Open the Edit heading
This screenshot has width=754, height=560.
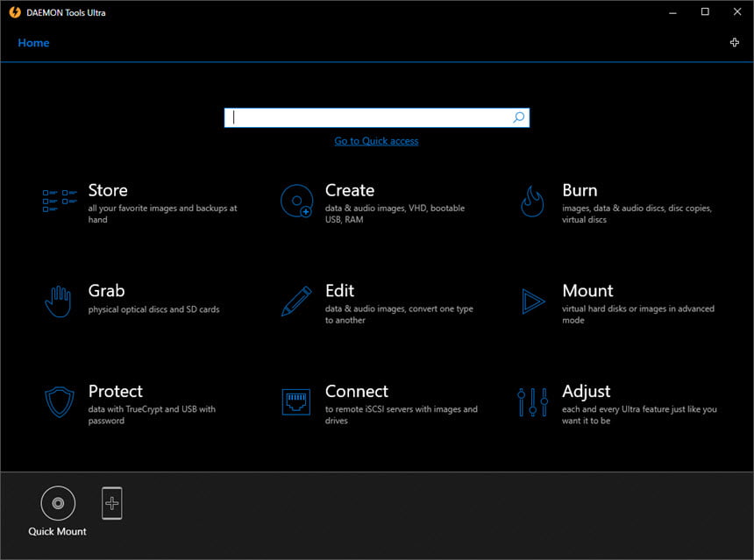(x=340, y=291)
